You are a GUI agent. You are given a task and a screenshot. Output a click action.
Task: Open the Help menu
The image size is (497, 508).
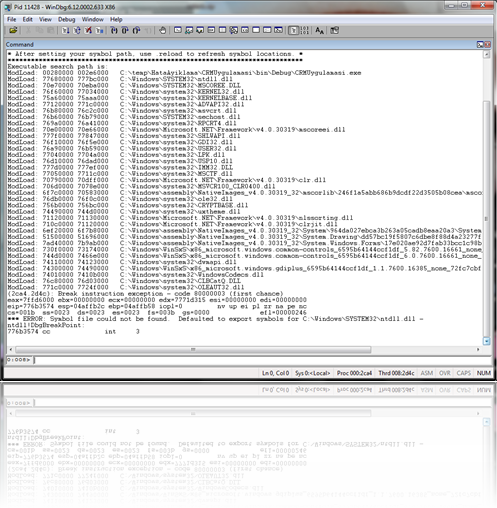pyautogui.click(x=116, y=19)
